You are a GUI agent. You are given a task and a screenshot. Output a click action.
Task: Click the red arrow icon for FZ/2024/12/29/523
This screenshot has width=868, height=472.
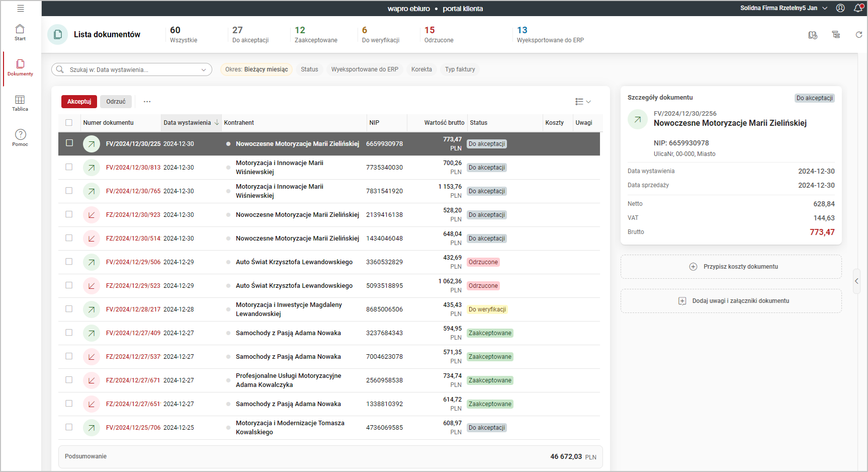[x=91, y=286]
